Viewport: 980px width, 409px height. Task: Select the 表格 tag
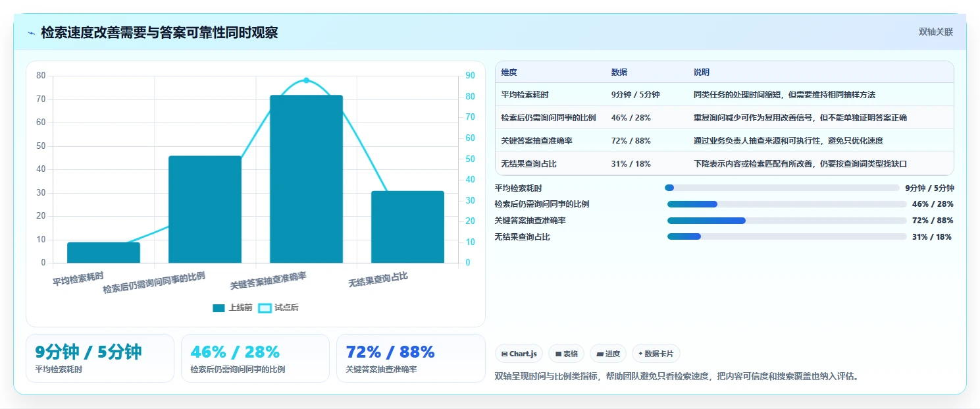pos(566,354)
